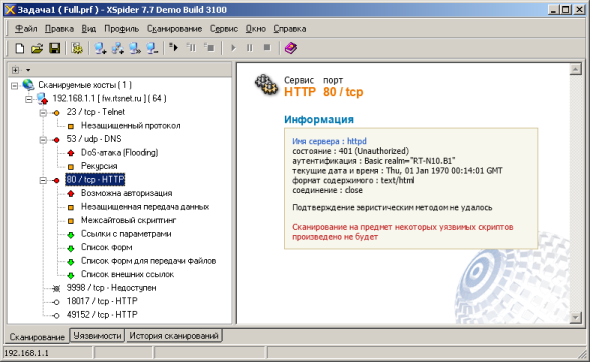Click the Add host range toolbar icon
The image size is (590, 362).
pos(118,48)
